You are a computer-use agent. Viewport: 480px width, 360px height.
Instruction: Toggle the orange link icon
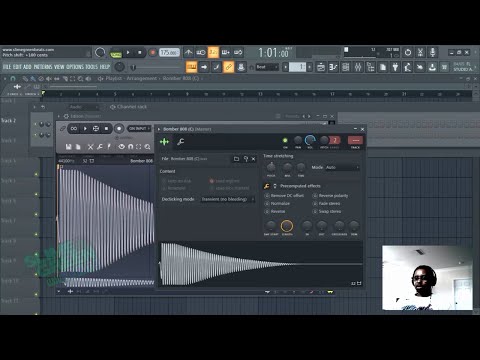(229, 67)
